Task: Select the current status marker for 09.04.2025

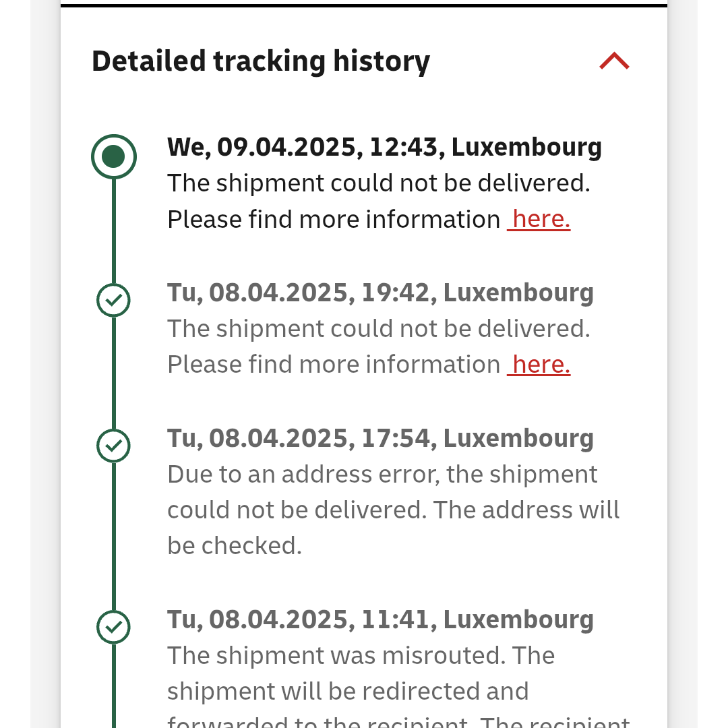Action: (114, 156)
